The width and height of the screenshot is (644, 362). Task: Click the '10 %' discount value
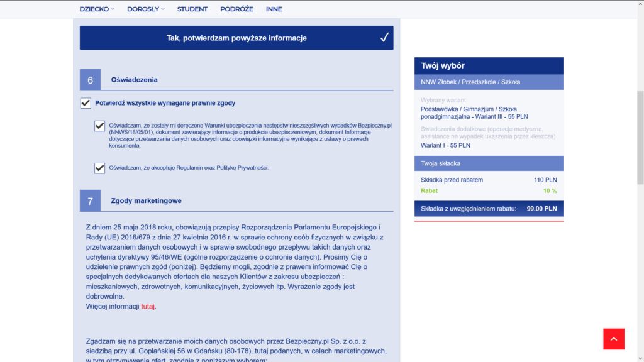click(x=550, y=190)
